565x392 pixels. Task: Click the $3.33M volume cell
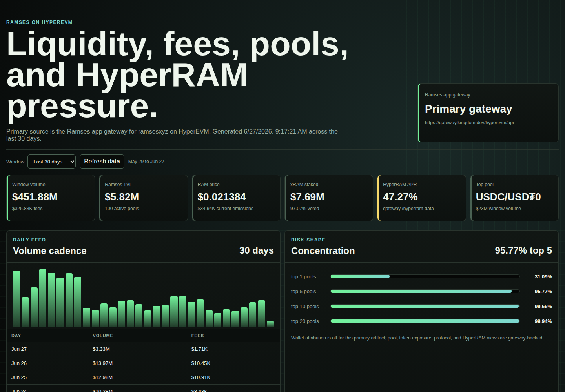[x=101, y=349]
